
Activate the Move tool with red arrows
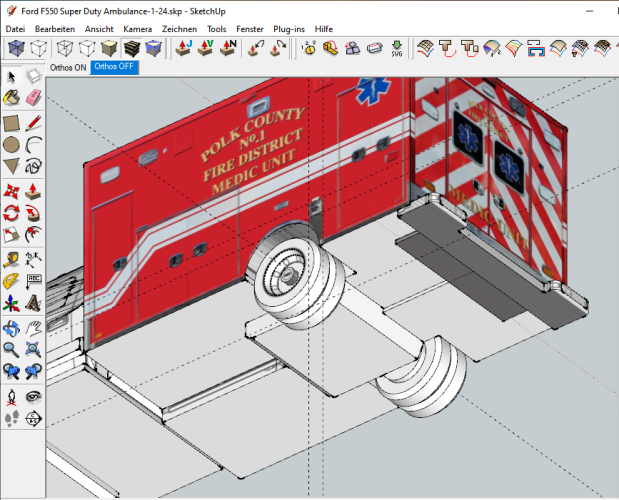11,191
